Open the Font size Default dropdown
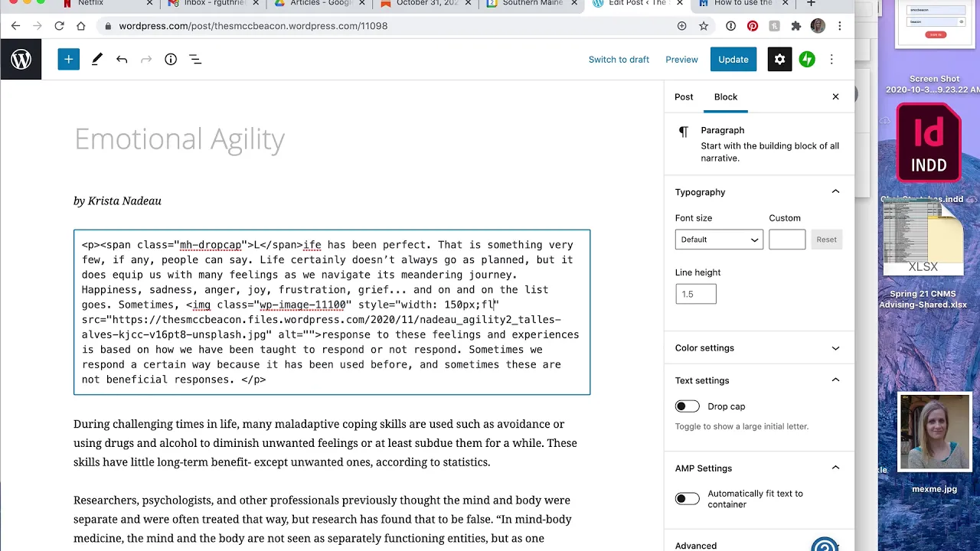This screenshot has height=551, width=980. pyautogui.click(x=719, y=240)
